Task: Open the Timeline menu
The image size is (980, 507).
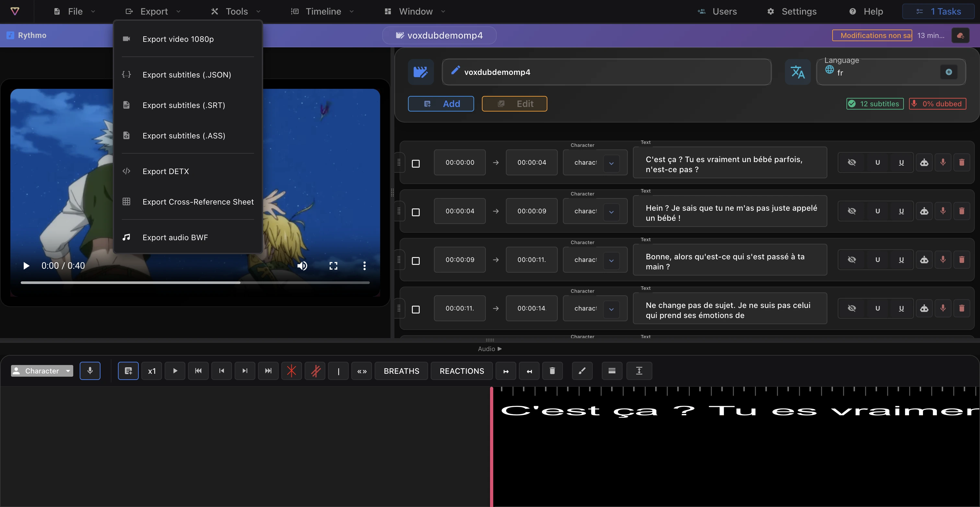Action: click(322, 11)
